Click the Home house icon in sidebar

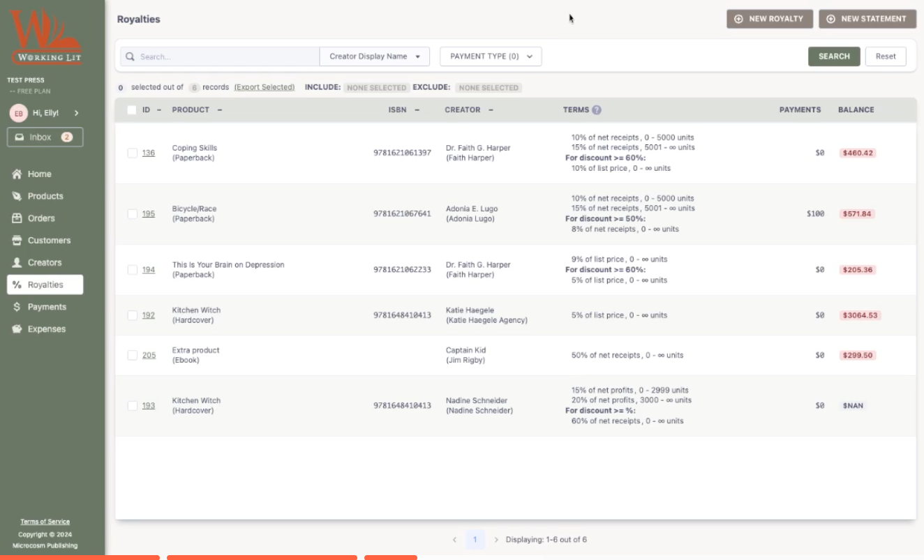pyautogui.click(x=17, y=174)
